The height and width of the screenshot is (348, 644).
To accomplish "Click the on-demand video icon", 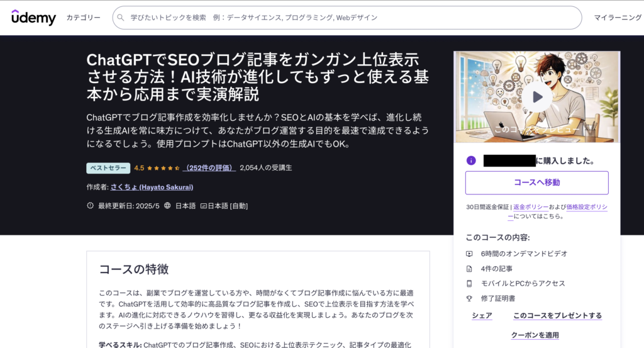I will 469,254.
